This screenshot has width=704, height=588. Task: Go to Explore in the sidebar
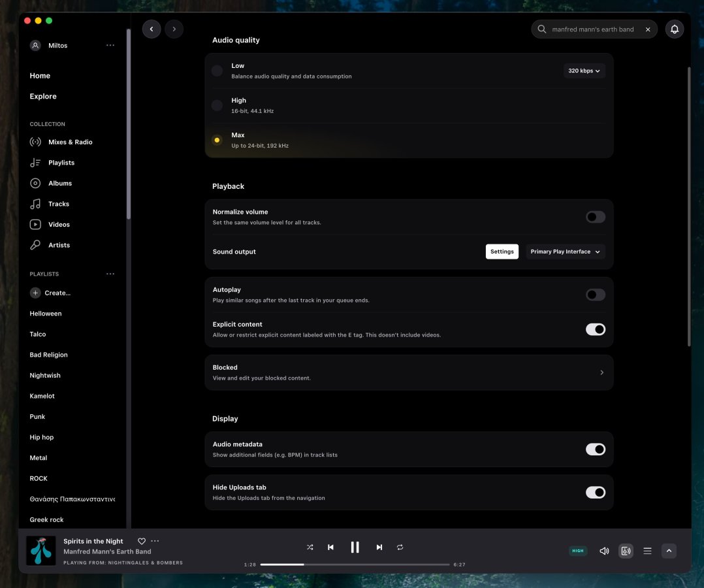click(x=43, y=97)
